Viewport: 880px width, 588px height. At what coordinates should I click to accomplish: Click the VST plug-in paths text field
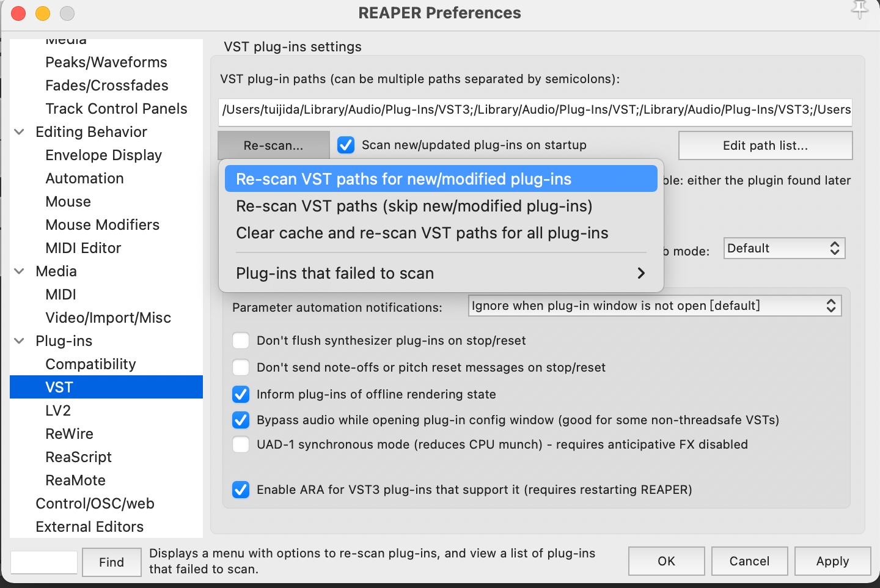535,110
